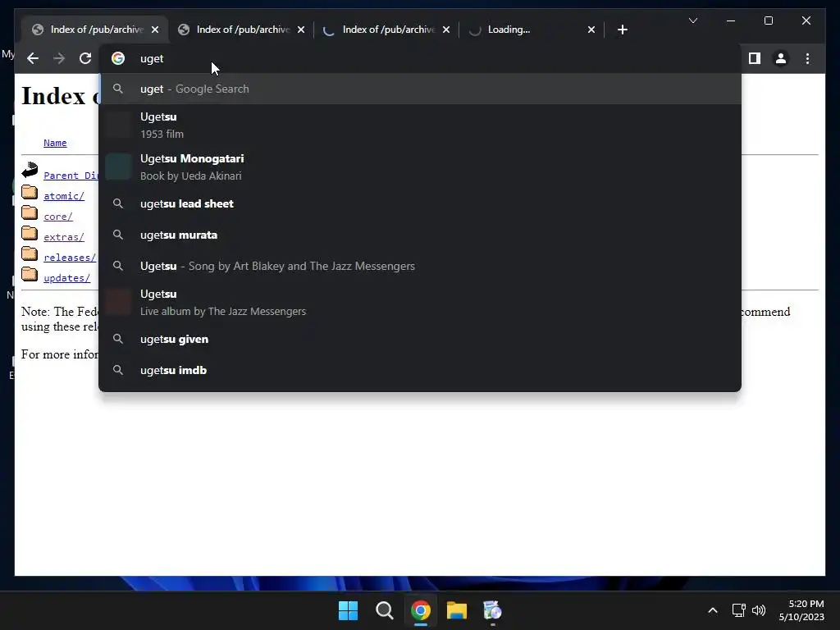This screenshot has width=840, height=630.
Task: Minimize the Chrome window
Action: [731, 21]
